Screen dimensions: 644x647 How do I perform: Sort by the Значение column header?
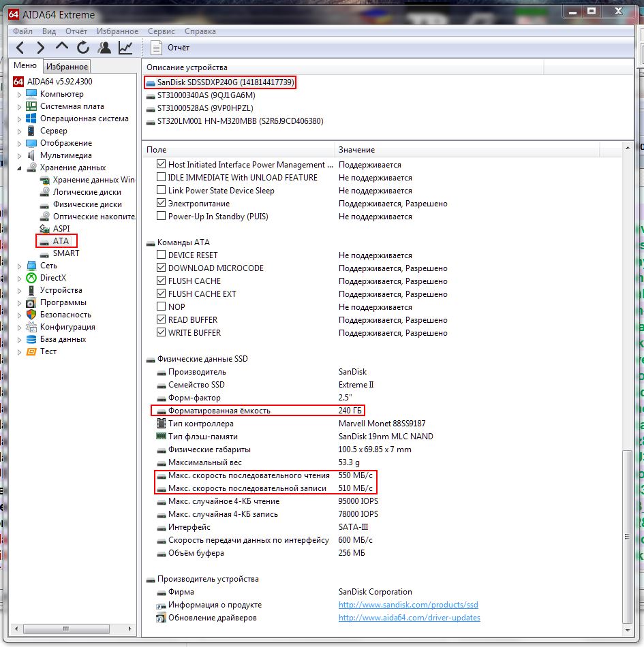tap(467, 150)
